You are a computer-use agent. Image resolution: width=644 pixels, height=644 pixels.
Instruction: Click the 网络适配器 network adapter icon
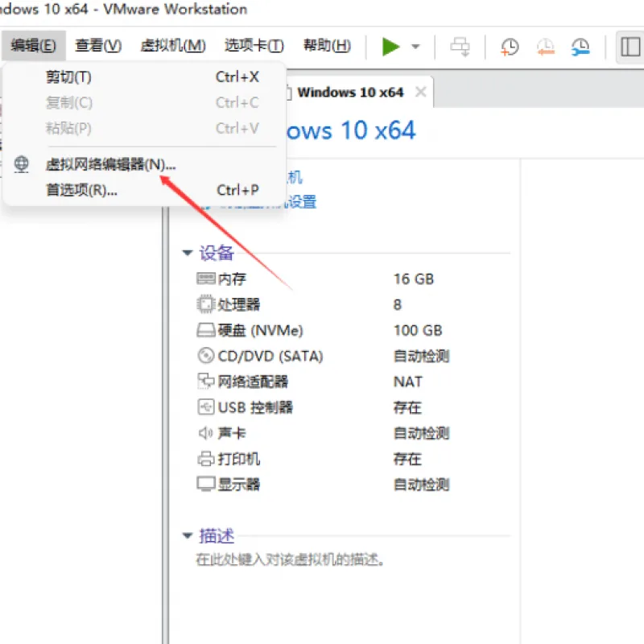(x=206, y=381)
